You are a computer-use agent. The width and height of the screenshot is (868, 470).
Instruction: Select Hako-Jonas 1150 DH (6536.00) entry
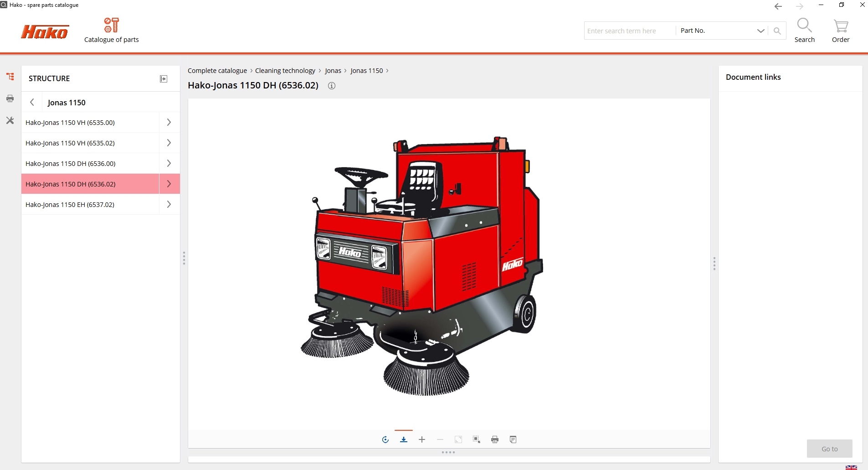pyautogui.click(x=90, y=163)
